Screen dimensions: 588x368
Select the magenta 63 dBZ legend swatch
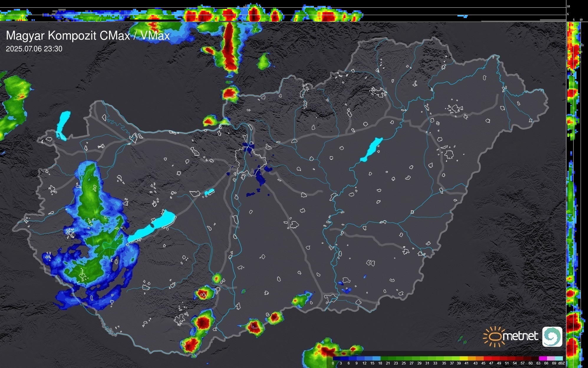coord(542,358)
